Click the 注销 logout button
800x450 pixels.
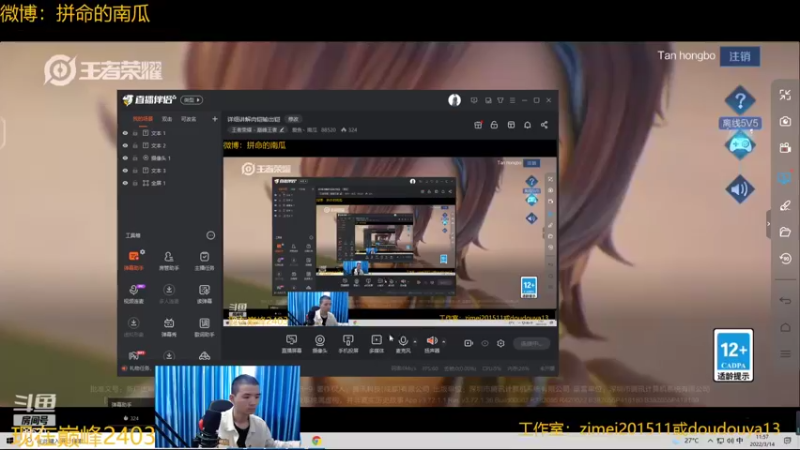740,56
